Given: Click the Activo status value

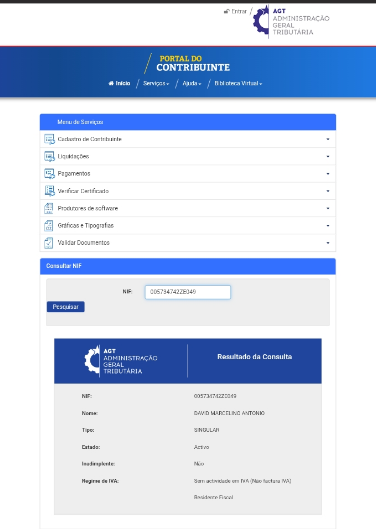Looking at the screenshot, I should point(202,447).
